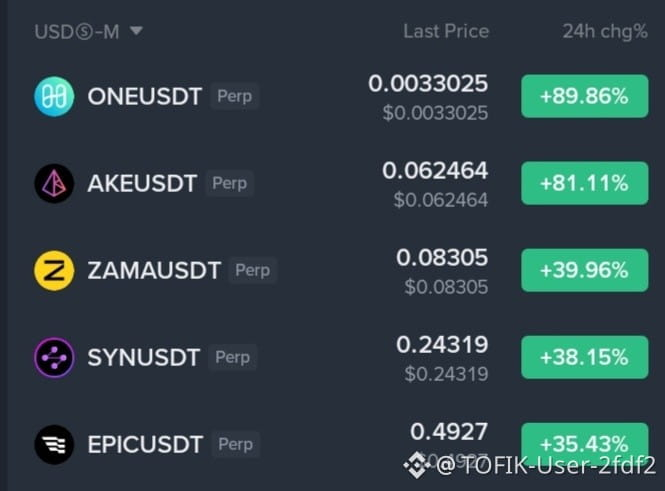The height and width of the screenshot is (491, 665).
Task: Click the +89.86% change badge
Action: click(x=584, y=96)
